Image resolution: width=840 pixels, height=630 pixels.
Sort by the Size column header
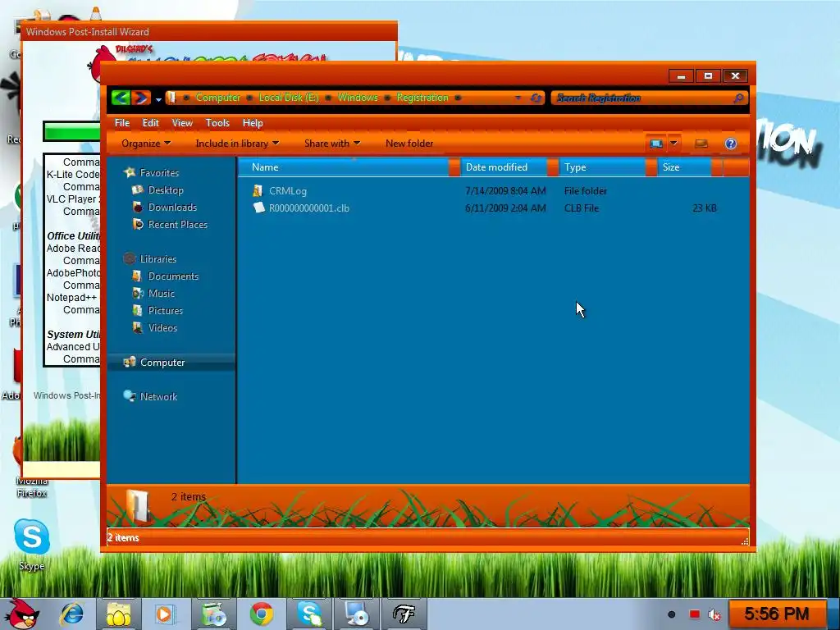tap(684, 167)
